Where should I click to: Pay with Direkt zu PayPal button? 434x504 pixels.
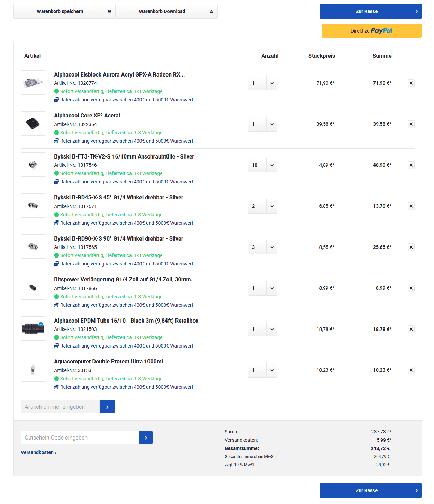(371, 31)
